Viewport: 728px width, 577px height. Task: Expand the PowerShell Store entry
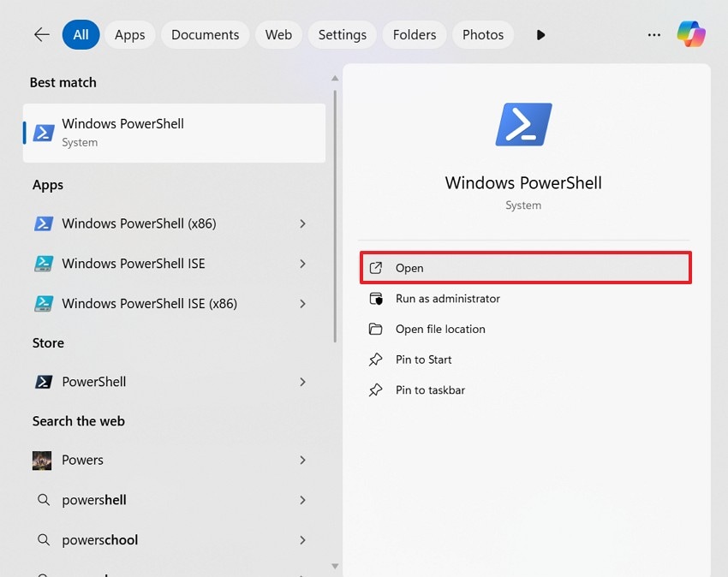click(x=302, y=382)
